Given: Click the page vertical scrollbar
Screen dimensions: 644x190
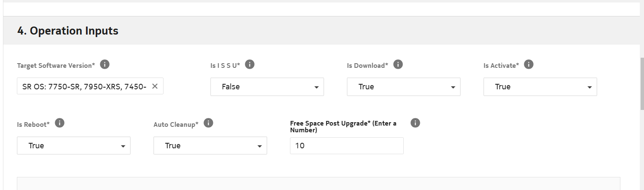Looking at the screenshot, I should point(641,84).
